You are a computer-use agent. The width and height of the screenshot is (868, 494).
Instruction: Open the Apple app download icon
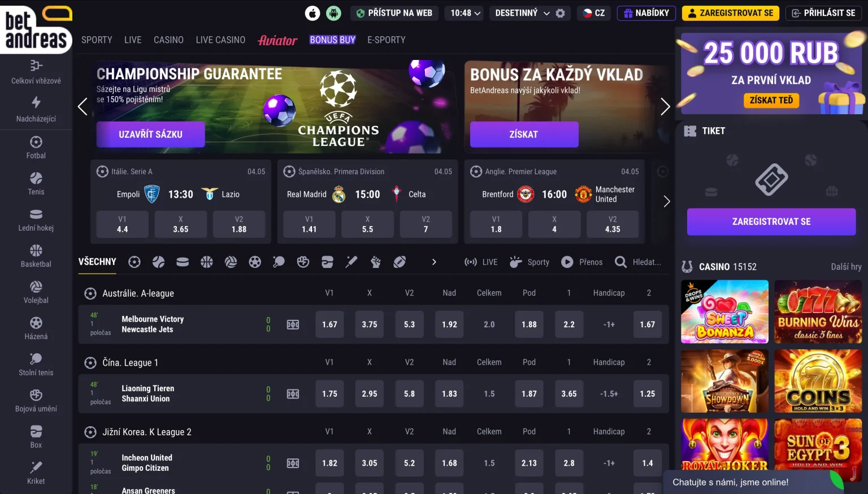tap(313, 13)
